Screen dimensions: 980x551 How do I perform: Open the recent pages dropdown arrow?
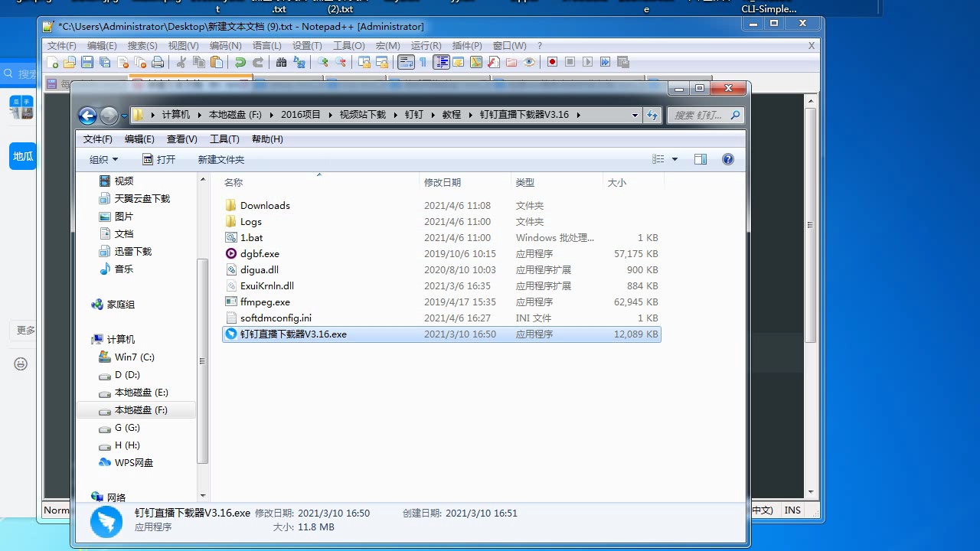point(124,116)
